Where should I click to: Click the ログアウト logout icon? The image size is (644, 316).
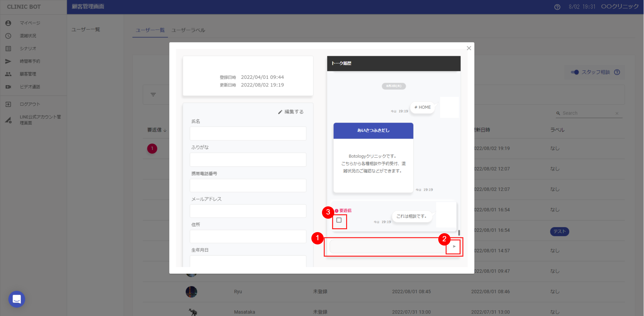click(x=8, y=104)
